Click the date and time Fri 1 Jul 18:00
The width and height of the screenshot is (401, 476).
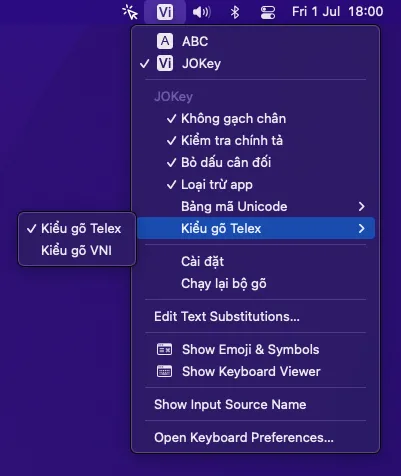click(337, 12)
